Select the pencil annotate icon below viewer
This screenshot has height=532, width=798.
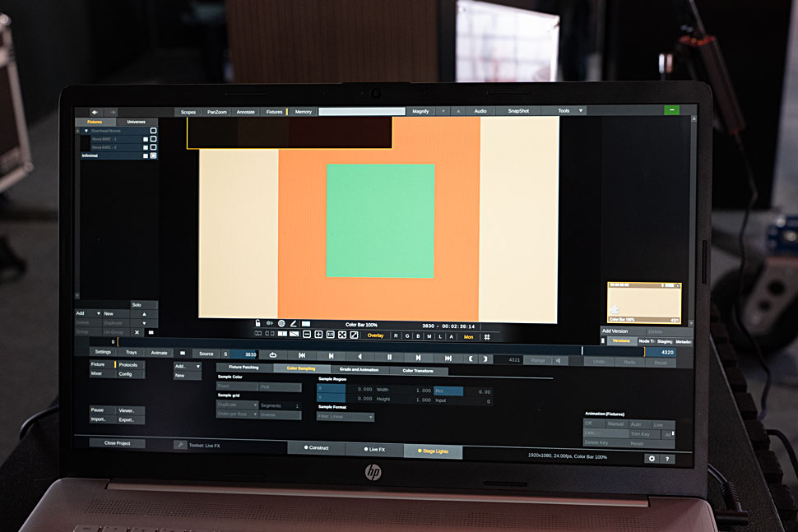coord(294,323)
